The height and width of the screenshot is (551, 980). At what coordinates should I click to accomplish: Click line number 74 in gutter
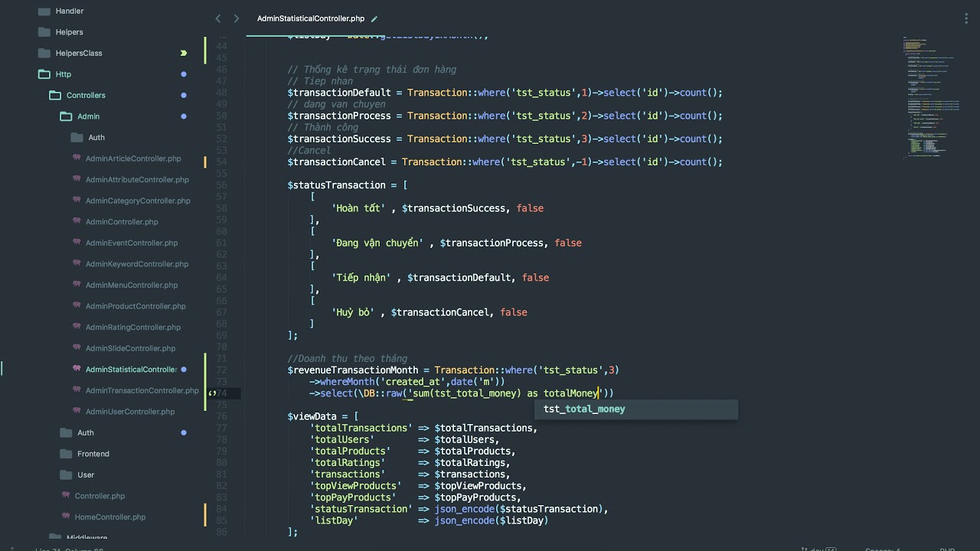click(x=221, y=393)
